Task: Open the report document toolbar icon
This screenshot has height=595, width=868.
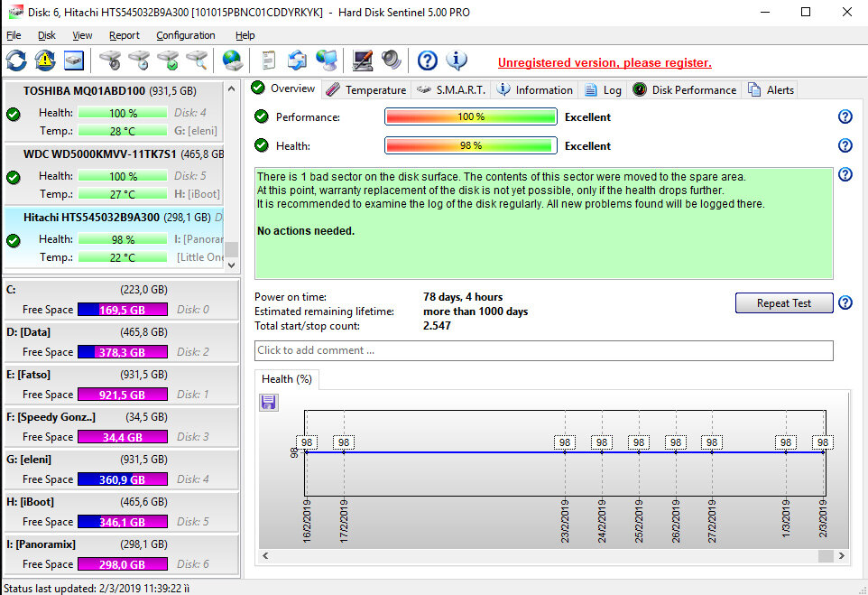Action: [x=269, y=60]
